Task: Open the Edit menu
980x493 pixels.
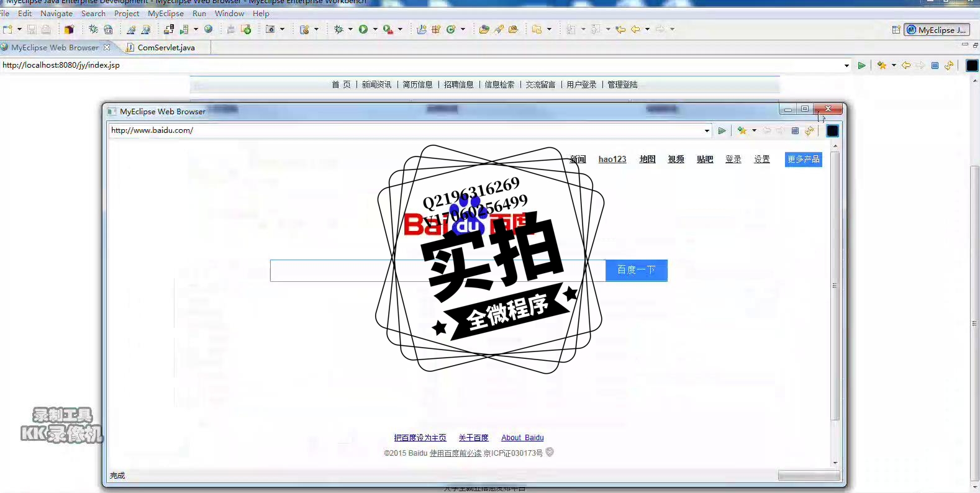Action: 25,13
